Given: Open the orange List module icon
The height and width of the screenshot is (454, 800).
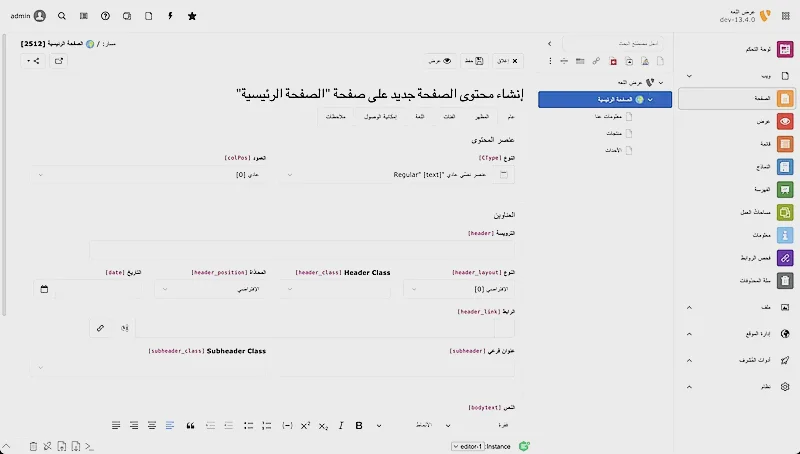Looking at the screenshot, I should tap(785, 144).
